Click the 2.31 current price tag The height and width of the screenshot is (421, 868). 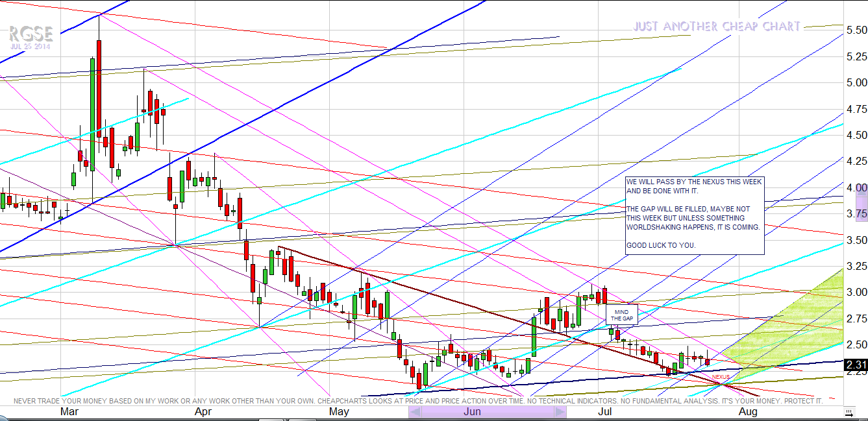(855, 366)
